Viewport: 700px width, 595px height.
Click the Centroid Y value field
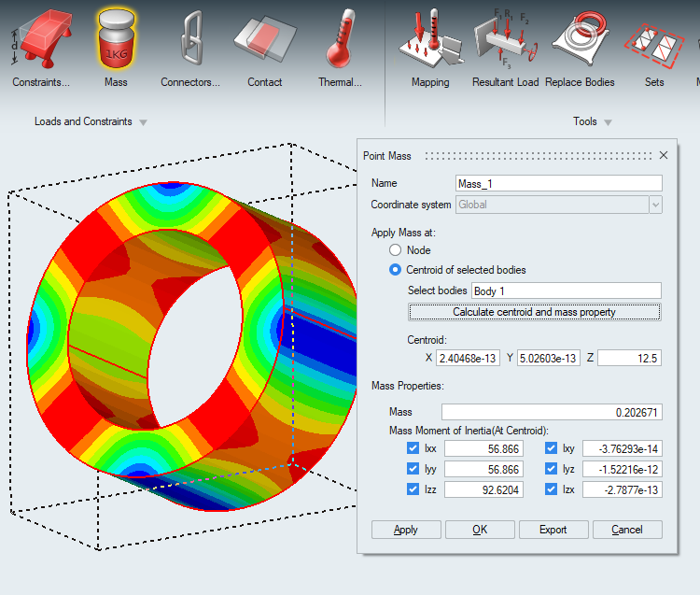tap(548, 359)
